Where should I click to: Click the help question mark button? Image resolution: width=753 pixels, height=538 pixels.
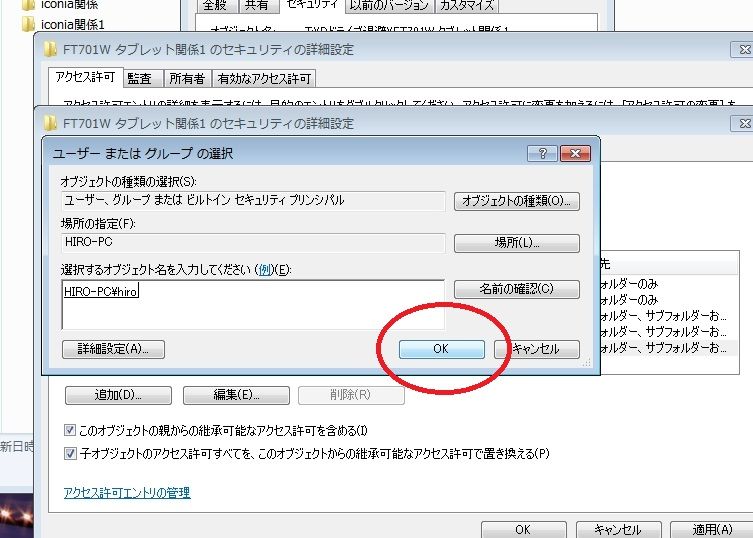click(543, 154)
